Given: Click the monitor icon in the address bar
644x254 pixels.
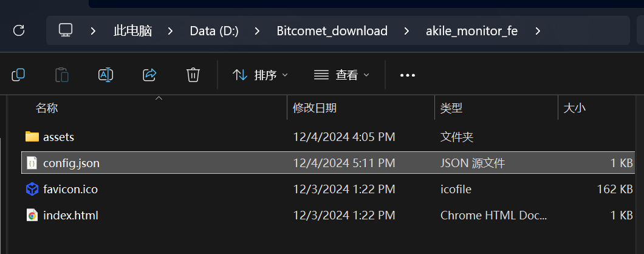Looking at the screenshot, I should click(66, 30).
